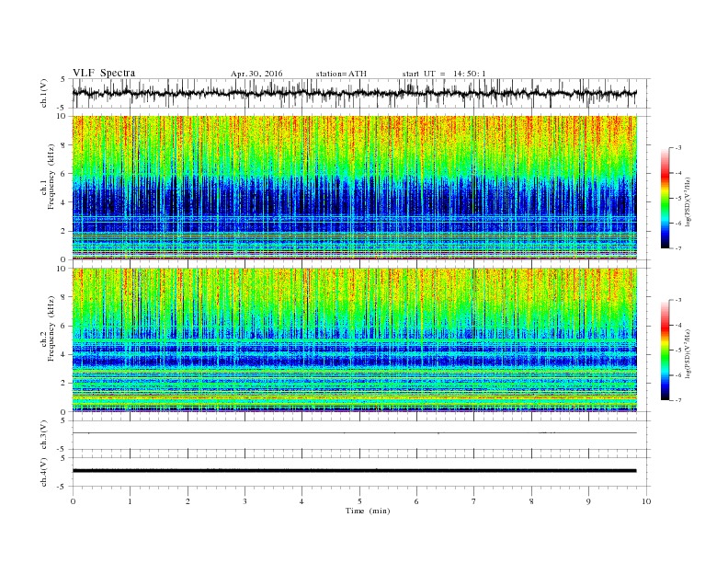Click the ch.1 voltage waveform trace
Image resolution: width=728 pixels, height=563 pixels.
click(x=354, y=93)
